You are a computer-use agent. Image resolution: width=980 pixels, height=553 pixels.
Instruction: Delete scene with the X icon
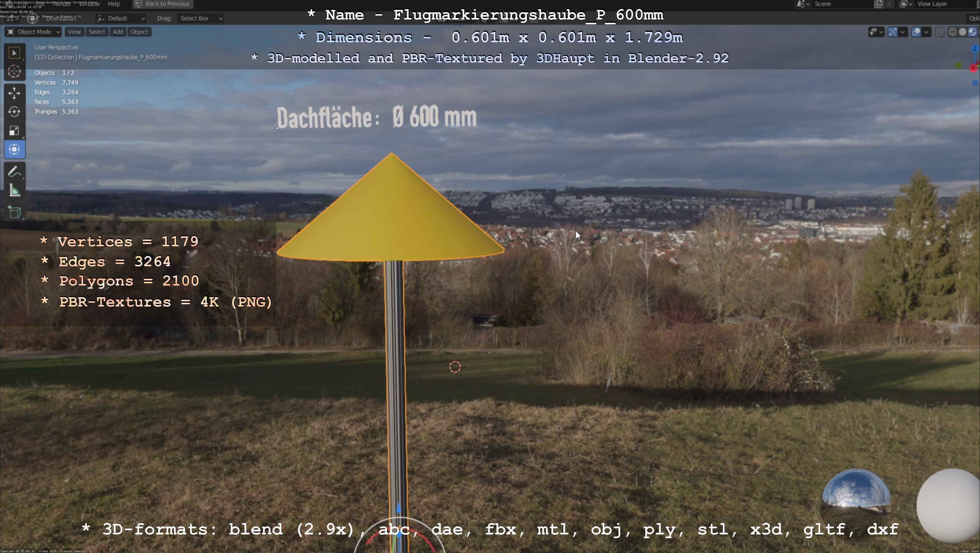point(889,4)
